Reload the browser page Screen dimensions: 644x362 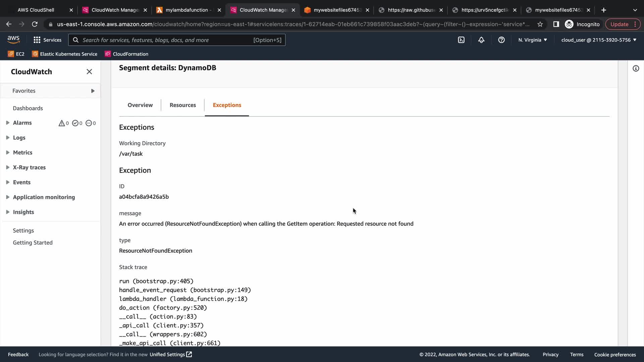coord(35,24)
